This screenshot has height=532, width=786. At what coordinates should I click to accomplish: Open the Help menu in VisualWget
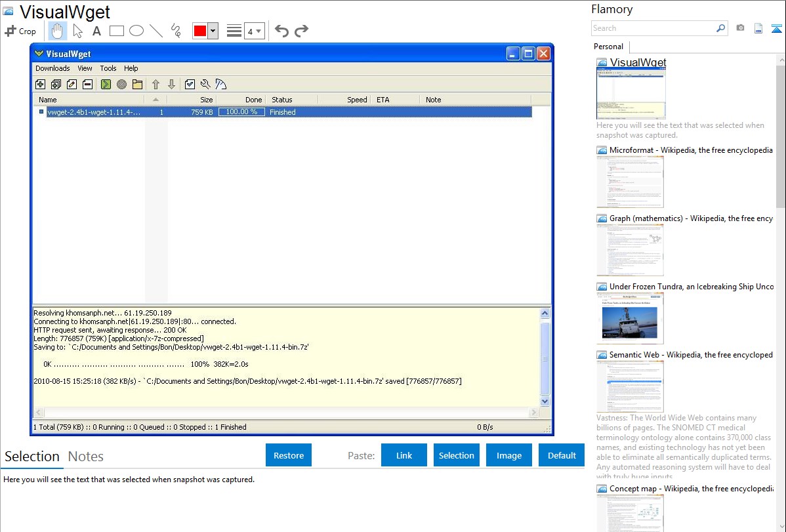(x=131, y=68)
